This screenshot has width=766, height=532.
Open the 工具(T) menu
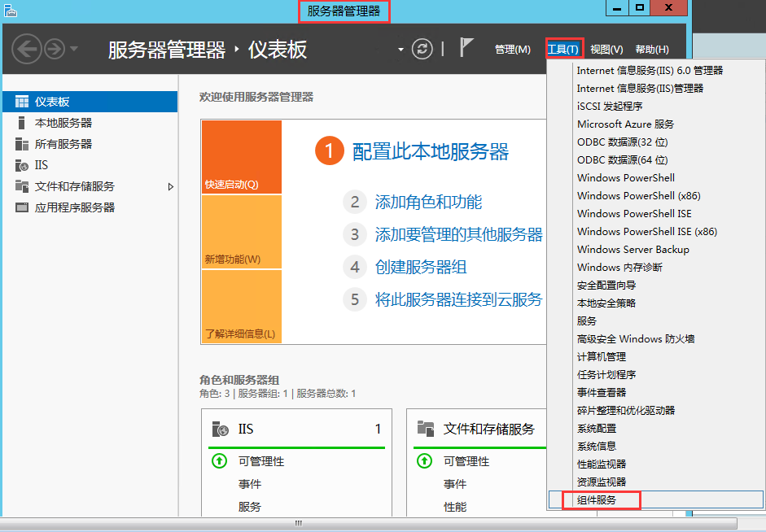coord(563,50)
